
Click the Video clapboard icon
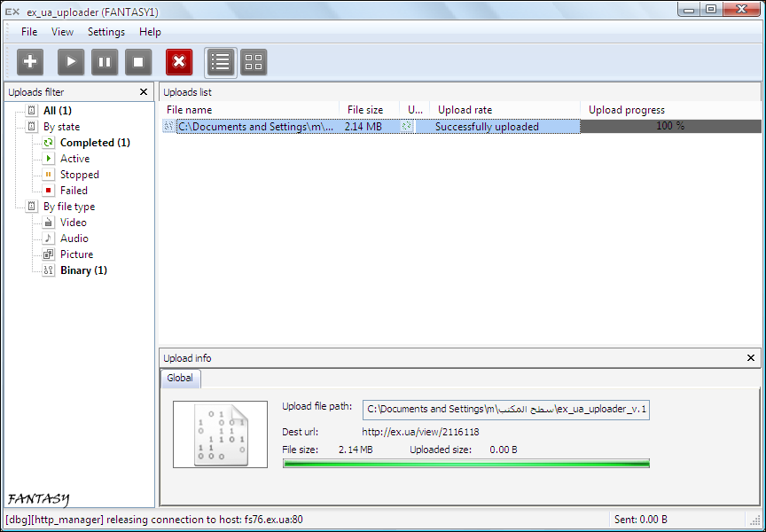(x=49, y=223)
